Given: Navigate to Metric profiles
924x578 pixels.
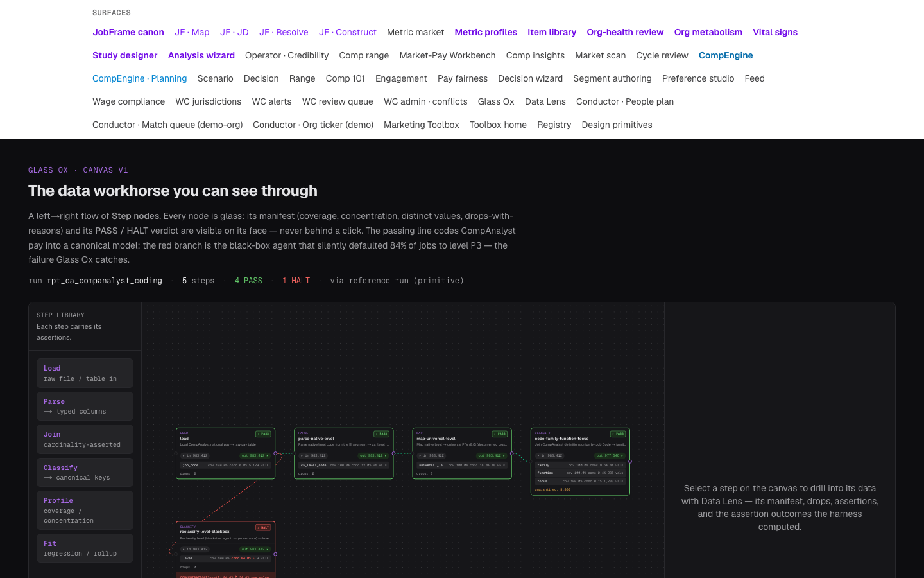Looking at the screenshot, I should tap(486, 32).
